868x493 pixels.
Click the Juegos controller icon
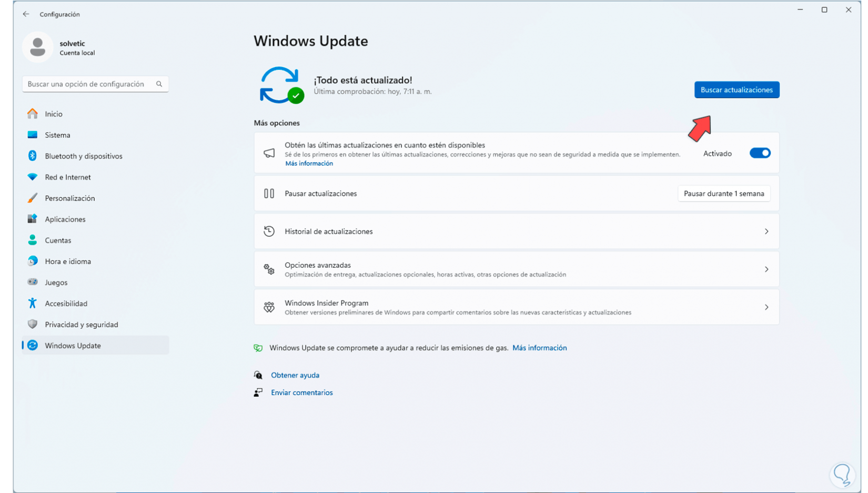point(33,282)
